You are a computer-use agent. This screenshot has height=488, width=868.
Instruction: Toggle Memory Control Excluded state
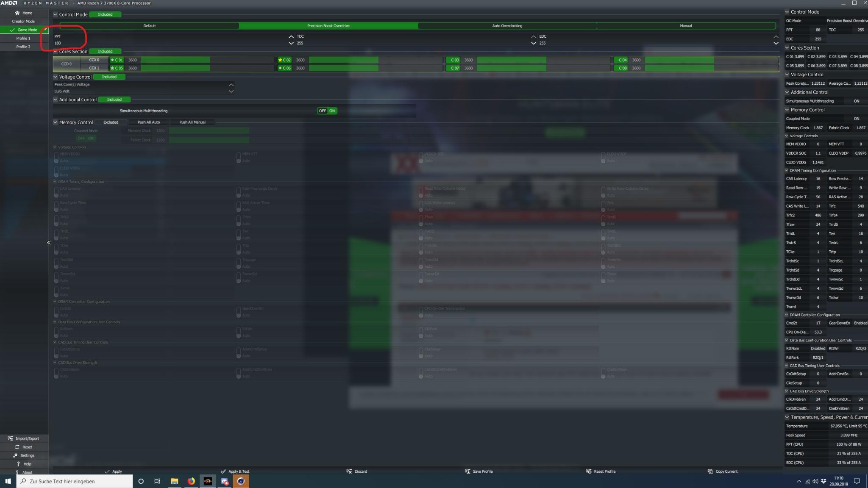[x=111, y=122]
